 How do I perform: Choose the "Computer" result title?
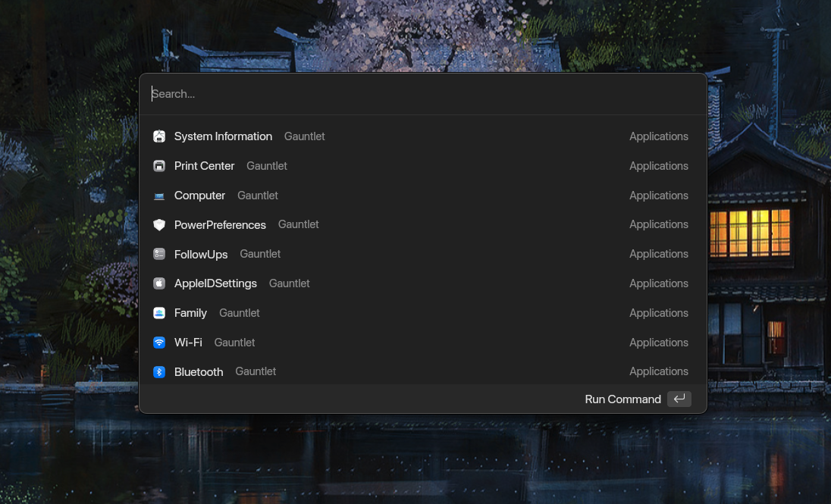tap(200, 196)
